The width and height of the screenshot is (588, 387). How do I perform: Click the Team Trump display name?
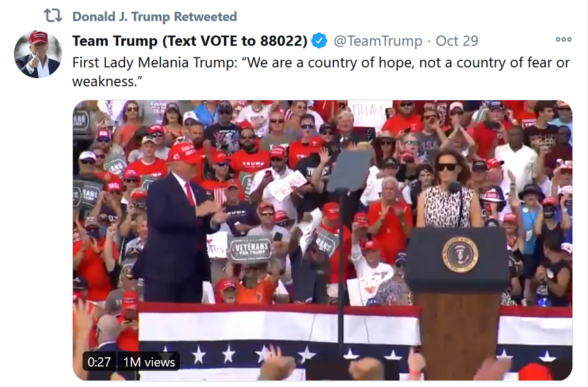(x=190, y=41)
